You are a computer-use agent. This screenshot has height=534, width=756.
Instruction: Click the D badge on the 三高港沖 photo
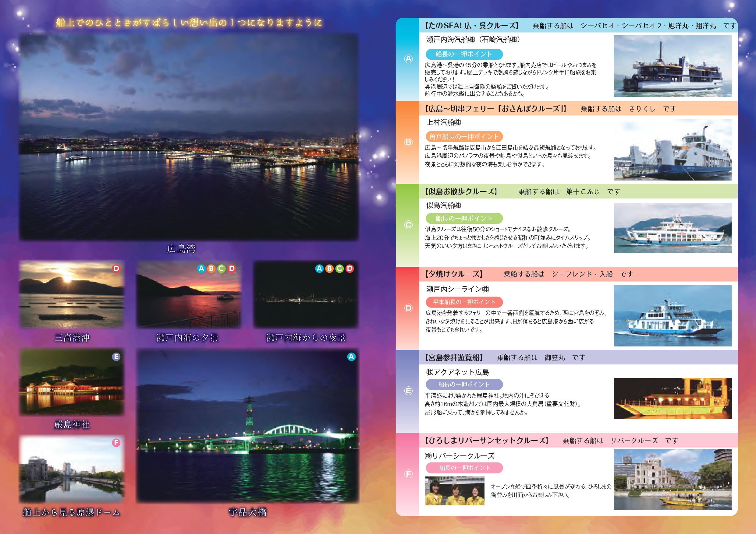coord(116,269)
